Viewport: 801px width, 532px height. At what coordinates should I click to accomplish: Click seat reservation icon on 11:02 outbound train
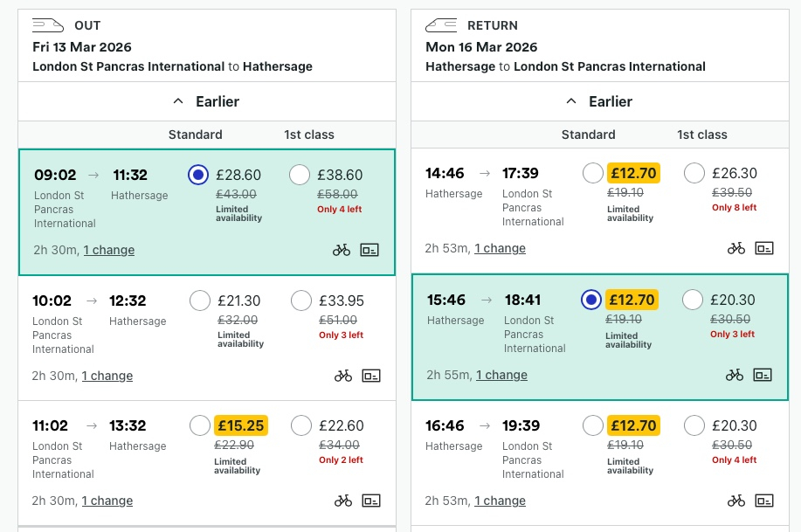tap(371, 501)
